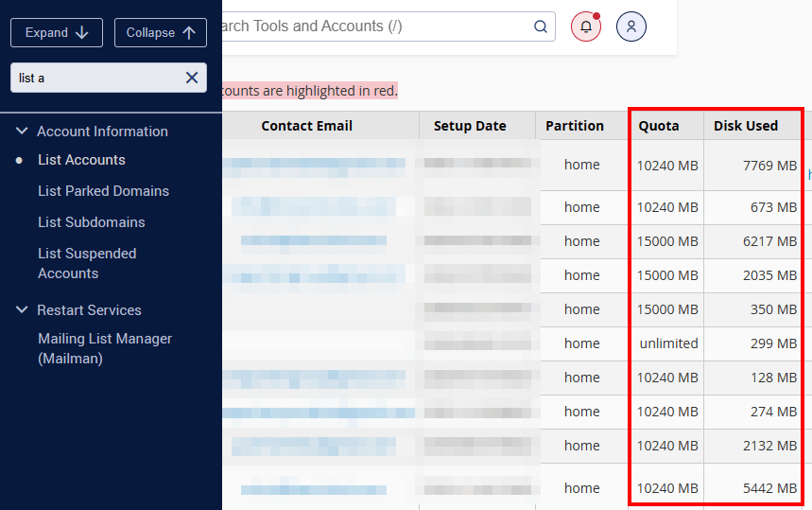Image resolution: width=812 pixels, height=510 pixels.
Task: Sort by the Setup Date column header
Action: click(470, 126)
